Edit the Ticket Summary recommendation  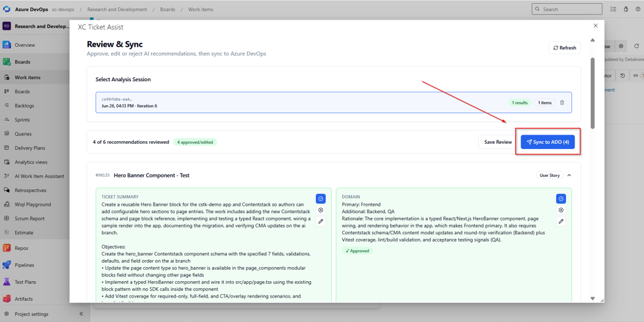pyautogui.click(x=321, y=221)
